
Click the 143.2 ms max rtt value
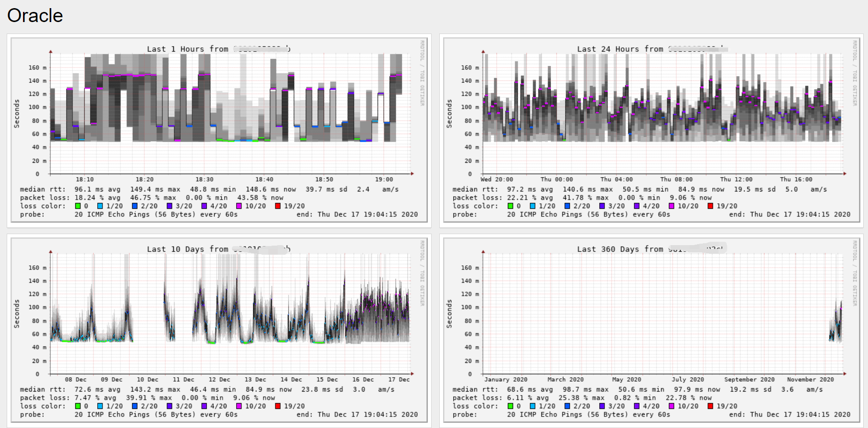tap(155, 389)
